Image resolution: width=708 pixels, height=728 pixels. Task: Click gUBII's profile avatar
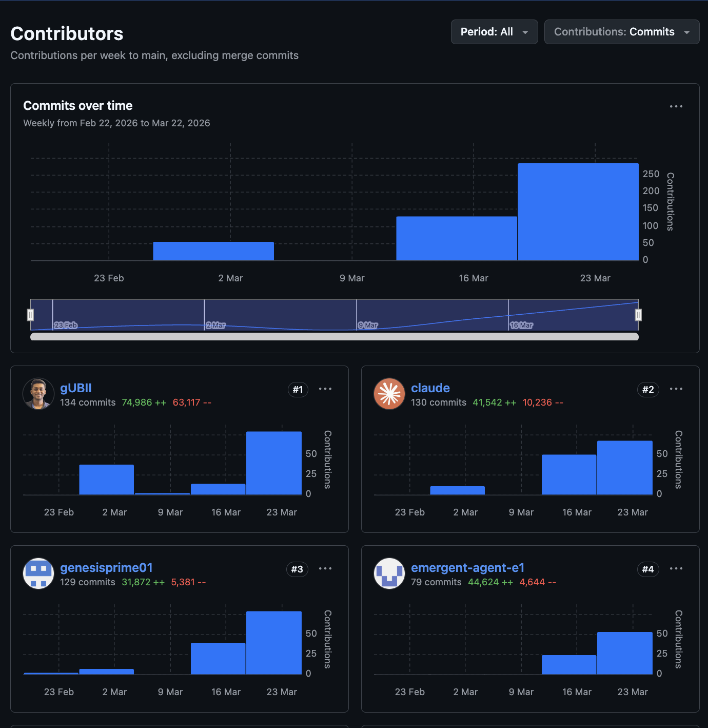tap(38, 394)
